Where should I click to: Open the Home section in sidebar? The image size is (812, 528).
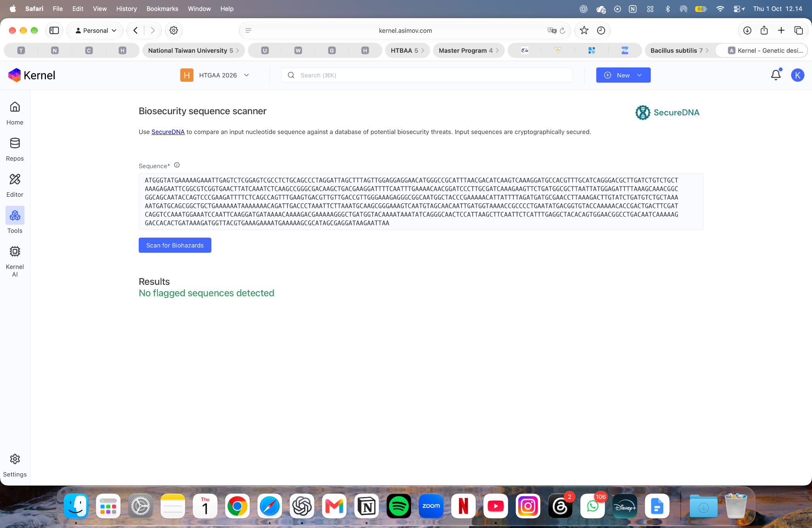point(15,113)
